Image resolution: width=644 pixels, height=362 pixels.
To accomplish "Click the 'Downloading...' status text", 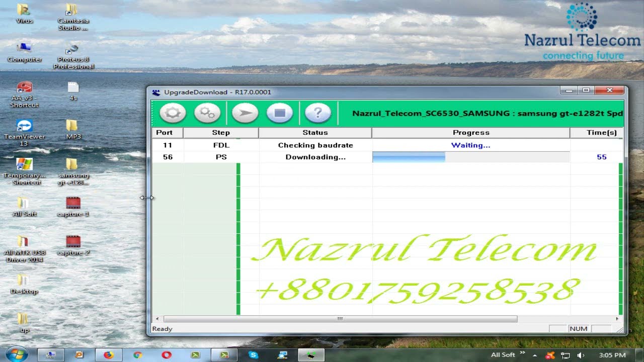I will 315,157.
